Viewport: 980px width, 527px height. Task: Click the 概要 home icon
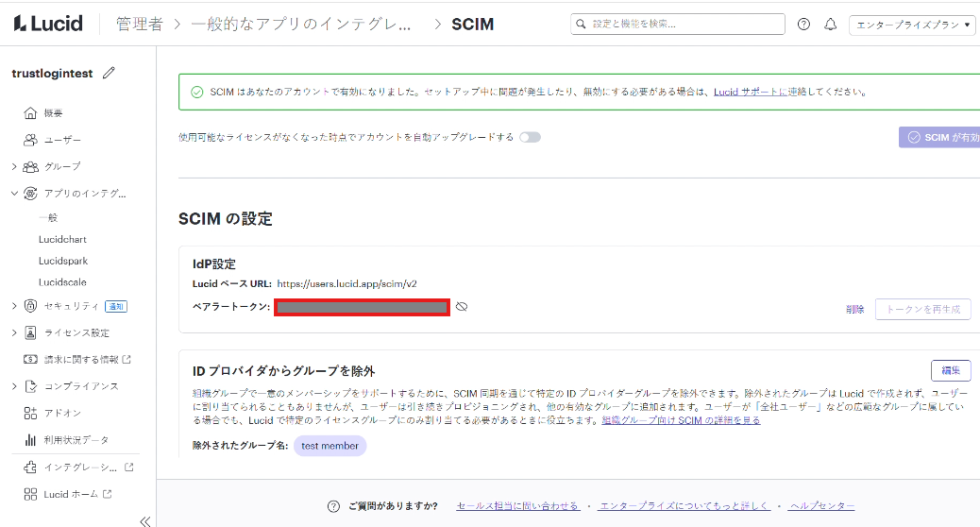[30, 113]
